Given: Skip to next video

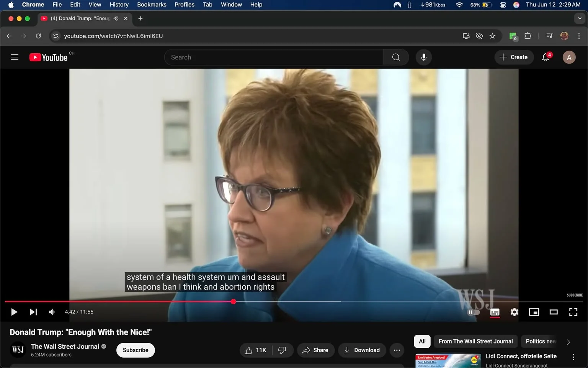Looking at the screenshot, I should [x=33, y=312].
